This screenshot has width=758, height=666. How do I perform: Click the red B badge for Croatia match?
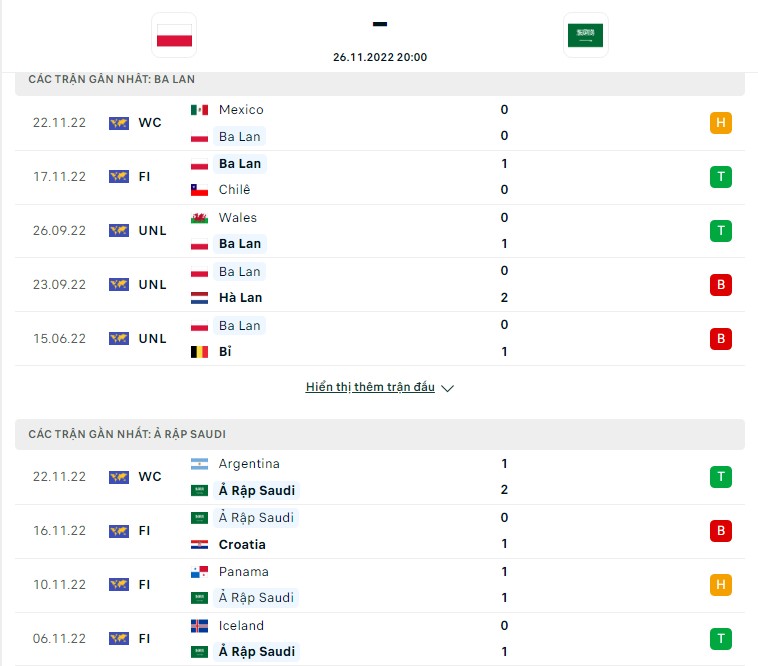coord(720,531)
